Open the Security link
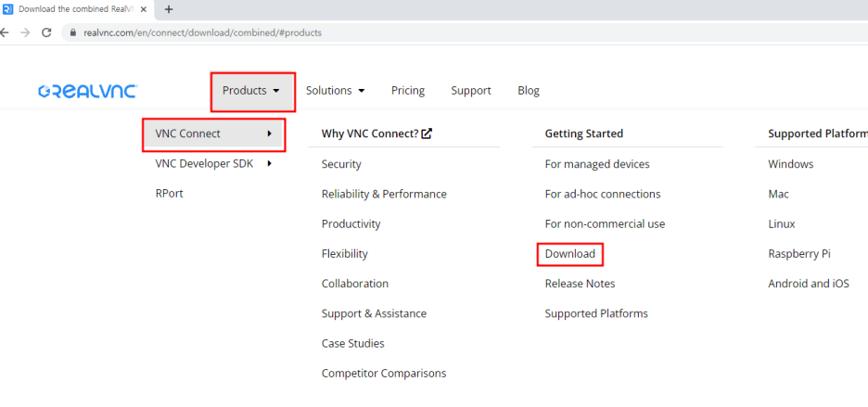Viewport: 868px width, 407px height. point(341,164)
